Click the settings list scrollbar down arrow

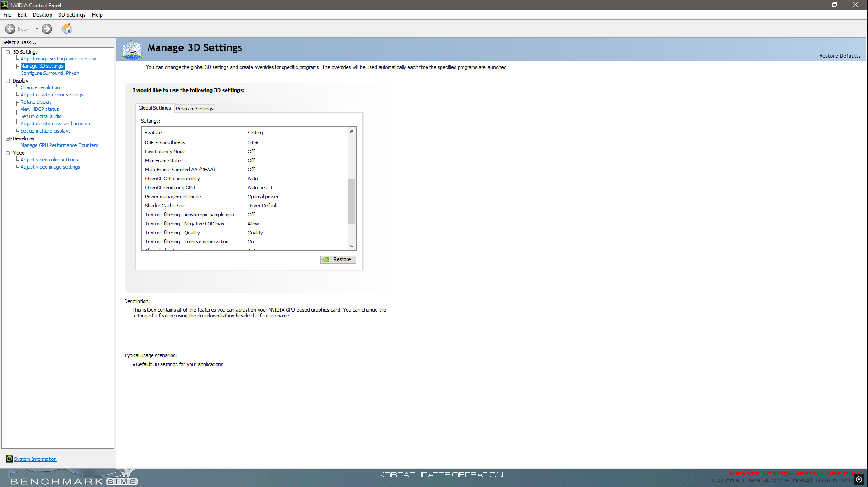(x=352, y=246)
